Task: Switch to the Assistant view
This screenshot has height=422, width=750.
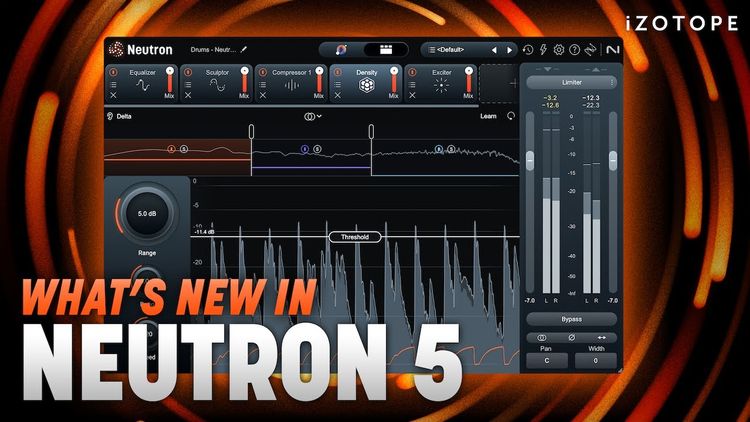Action: pyautogui.click(x=341, y=49)
